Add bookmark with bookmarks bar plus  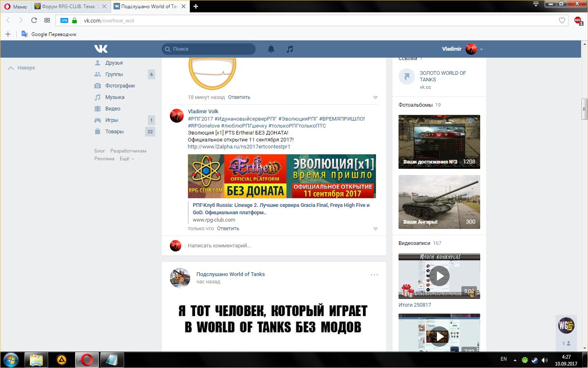pos(8,34)
